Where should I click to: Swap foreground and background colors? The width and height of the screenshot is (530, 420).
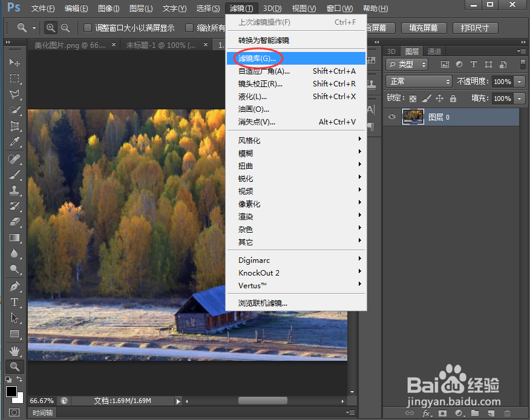coord(20,379)
